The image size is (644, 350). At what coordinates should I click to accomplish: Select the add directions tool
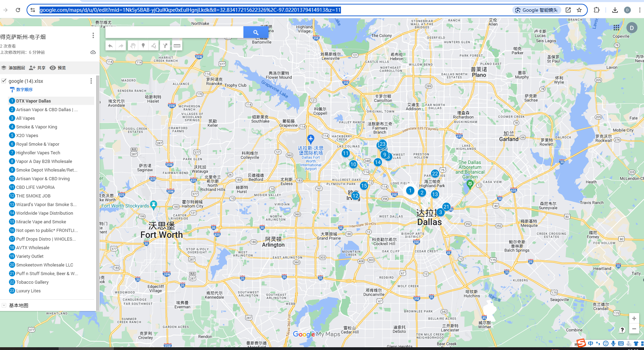click(x=165, y=46)
